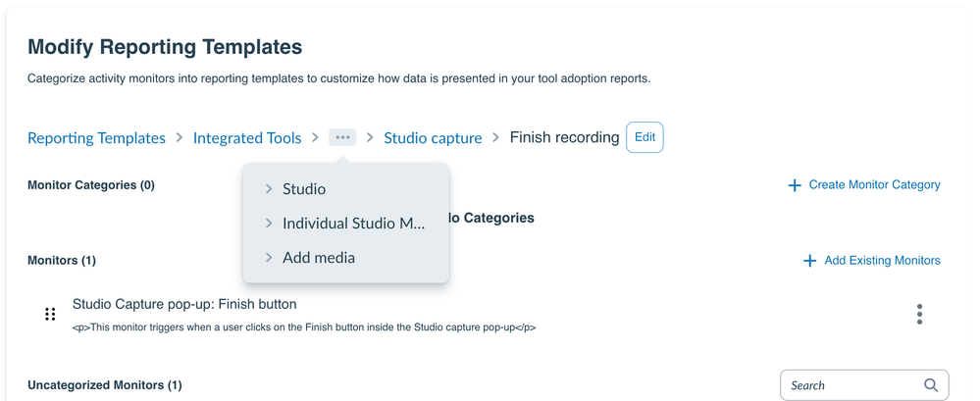Collapse the breadcrumb ellipsis menu
Screen dimensions: 980x401
342,137
